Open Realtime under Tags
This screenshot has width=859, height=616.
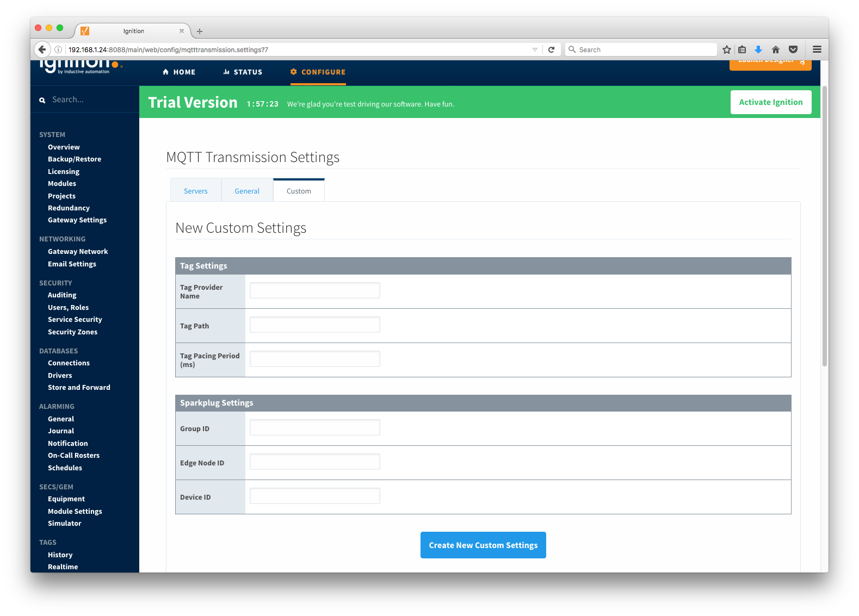63,567
